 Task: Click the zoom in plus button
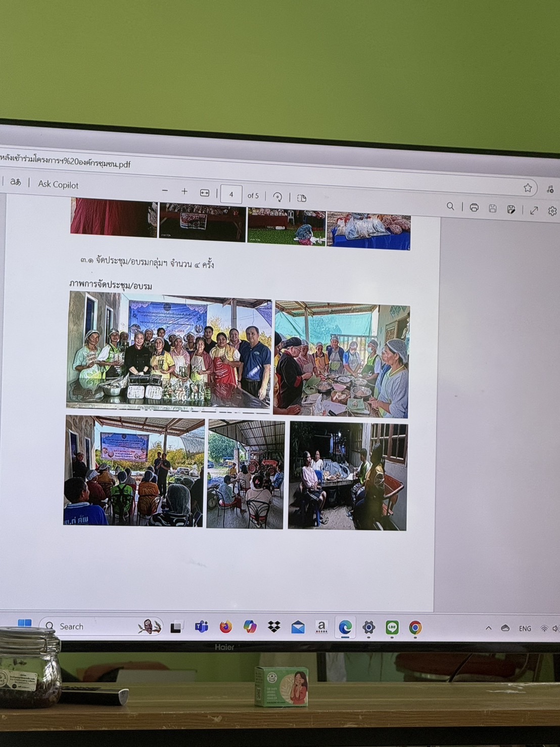click(x=184, y=192)
